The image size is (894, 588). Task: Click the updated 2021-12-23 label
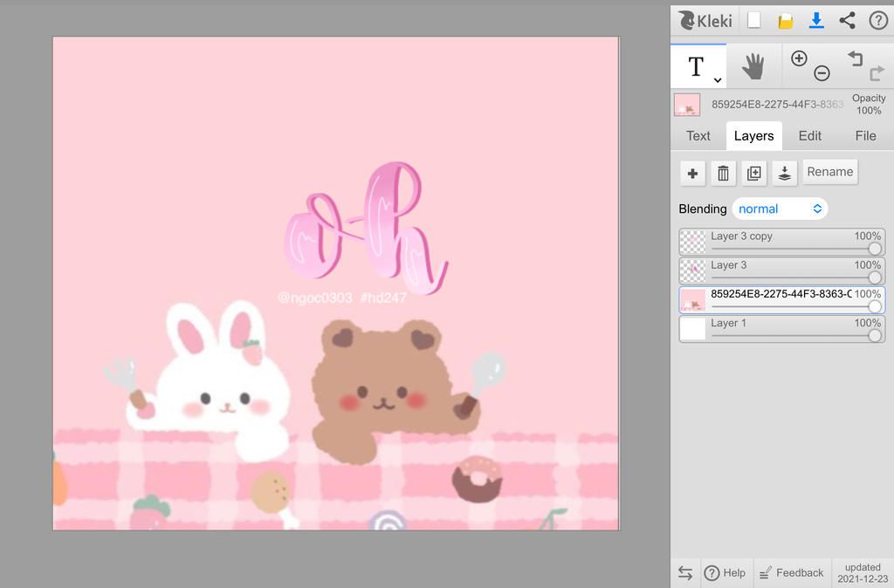863,573
